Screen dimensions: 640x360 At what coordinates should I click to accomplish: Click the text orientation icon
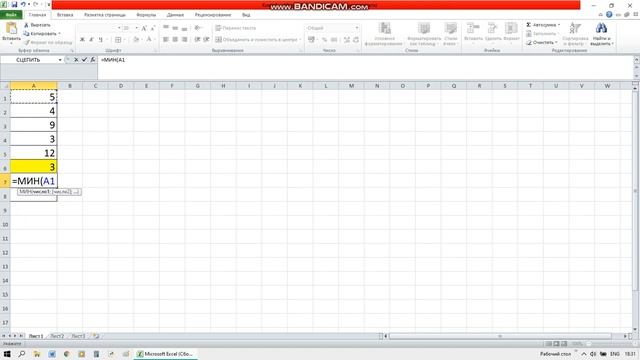(198, 28)
